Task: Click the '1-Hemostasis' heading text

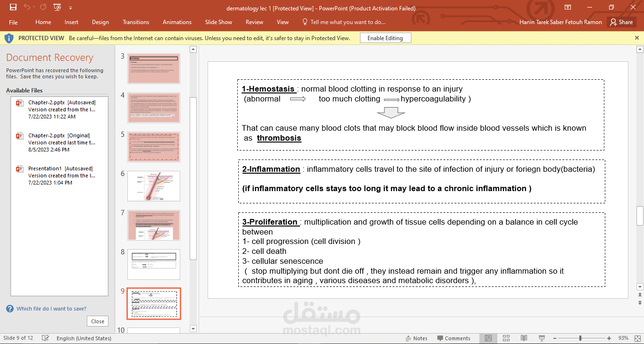Action: click(268, 89)
